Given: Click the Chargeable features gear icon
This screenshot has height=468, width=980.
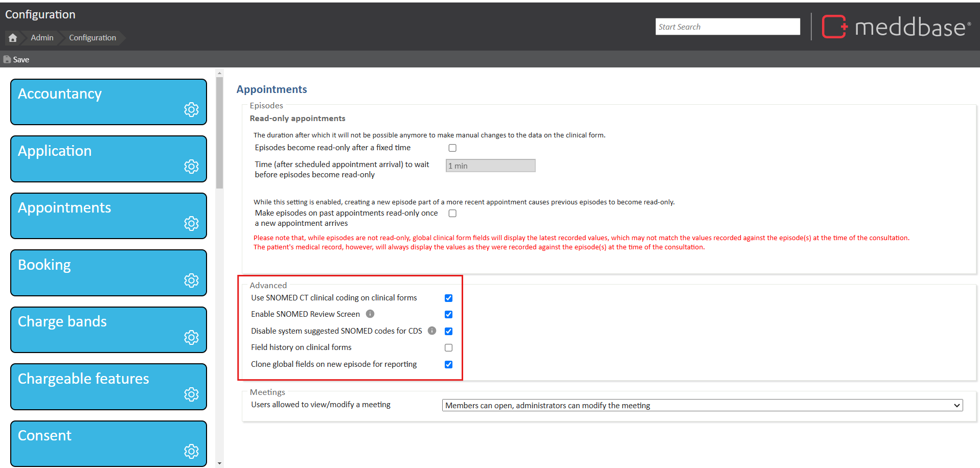Looking at the screenshot, I should point(191,394).
